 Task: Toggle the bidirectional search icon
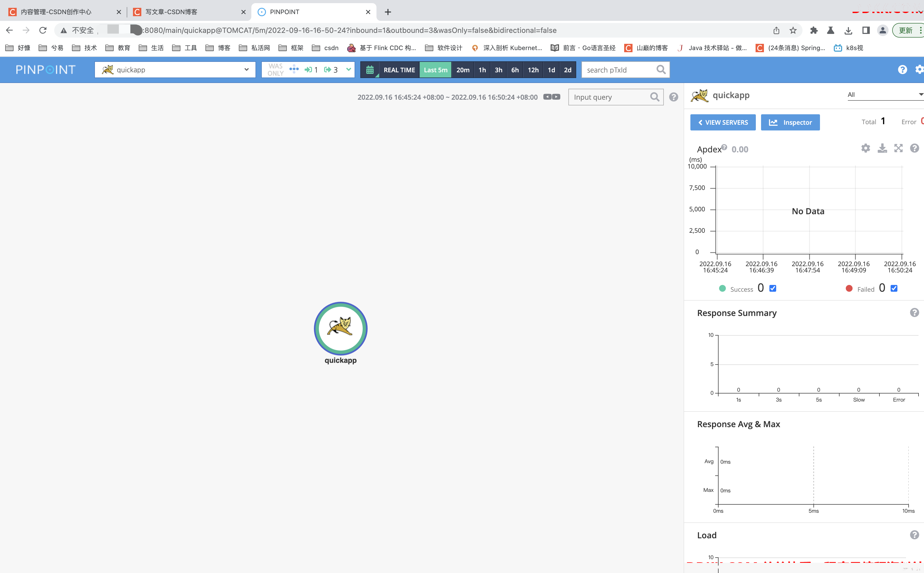[294, 69]
